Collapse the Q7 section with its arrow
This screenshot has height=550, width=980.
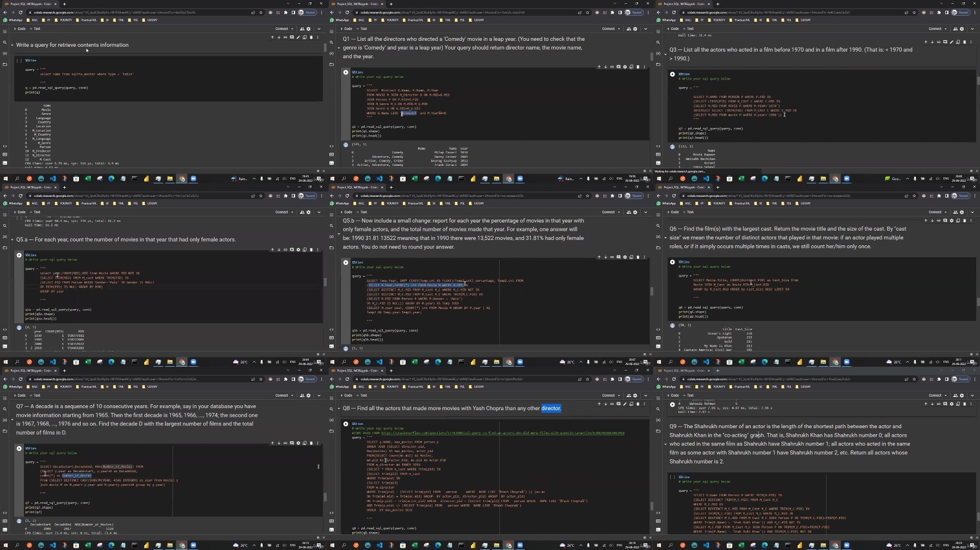point(12,419)
